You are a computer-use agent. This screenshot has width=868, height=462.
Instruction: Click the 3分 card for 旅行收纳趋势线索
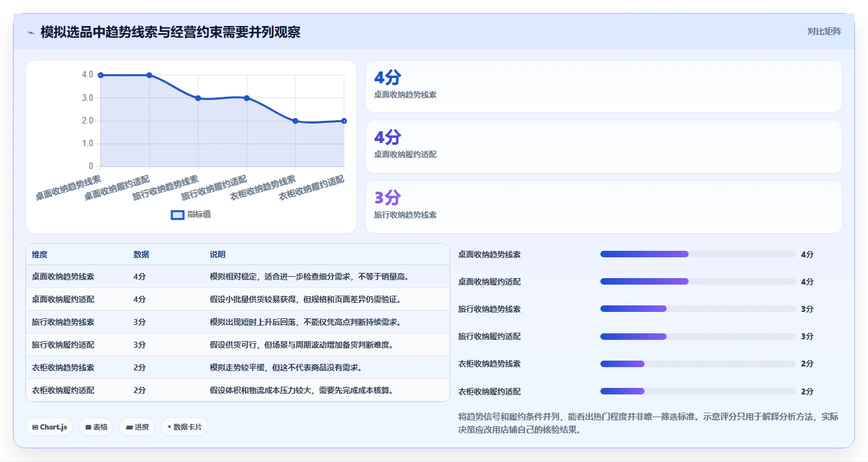click(604, 207)
